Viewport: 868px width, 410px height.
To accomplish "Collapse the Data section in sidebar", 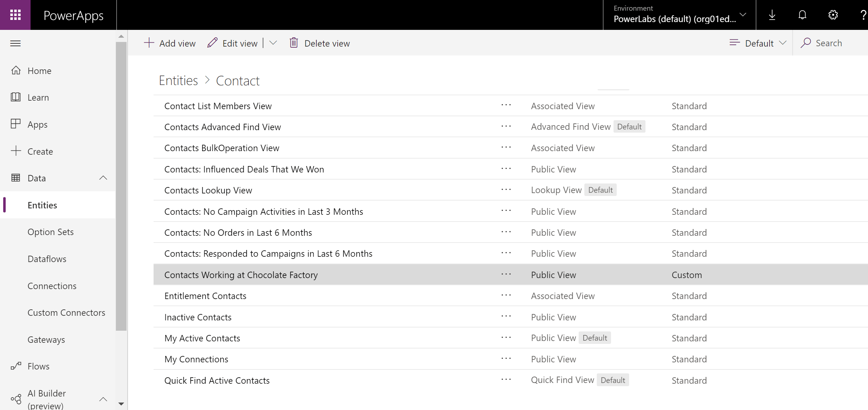I will [x=103, y=178].
